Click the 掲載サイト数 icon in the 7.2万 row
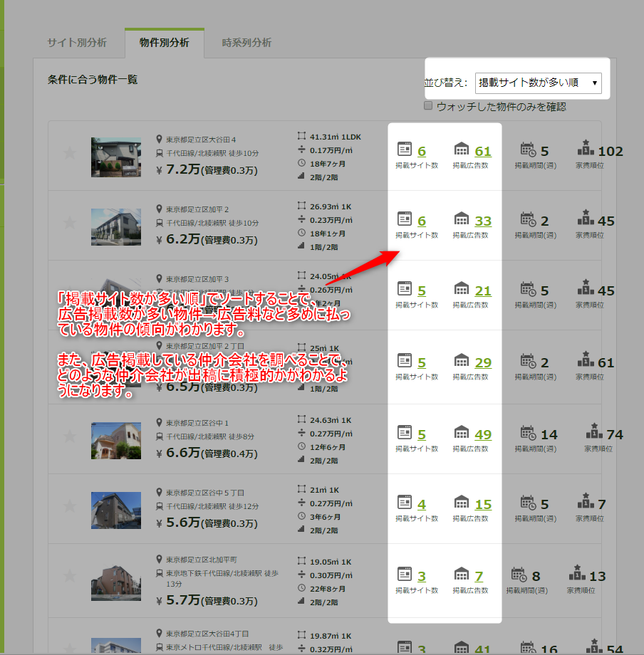 click(405, 149)
